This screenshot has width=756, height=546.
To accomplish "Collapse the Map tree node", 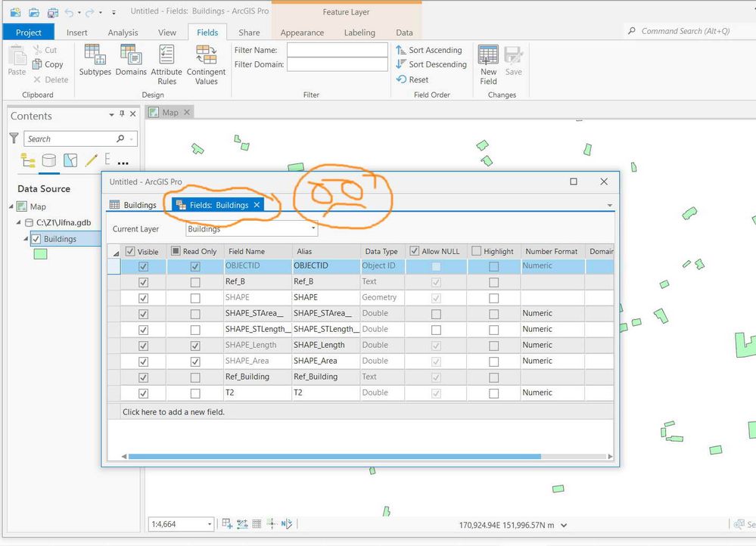I will pos(11,206).
